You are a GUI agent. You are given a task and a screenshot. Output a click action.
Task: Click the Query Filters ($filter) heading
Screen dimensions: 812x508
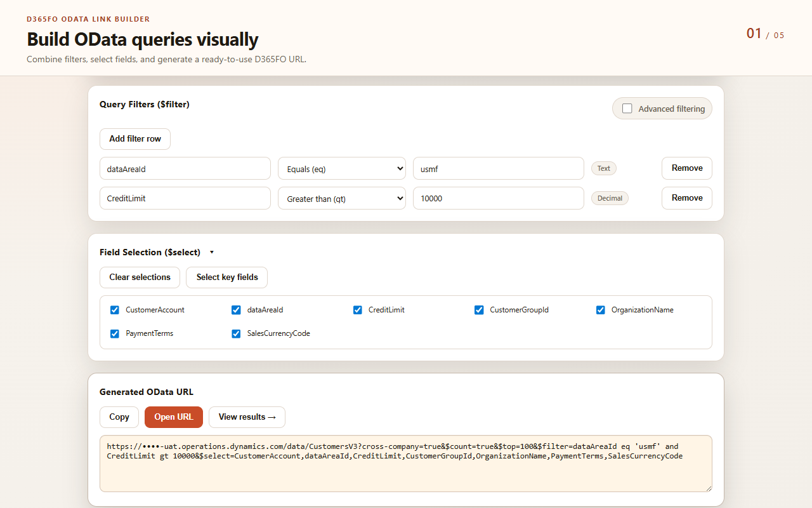pyautogui.click(x=145, y=104)
